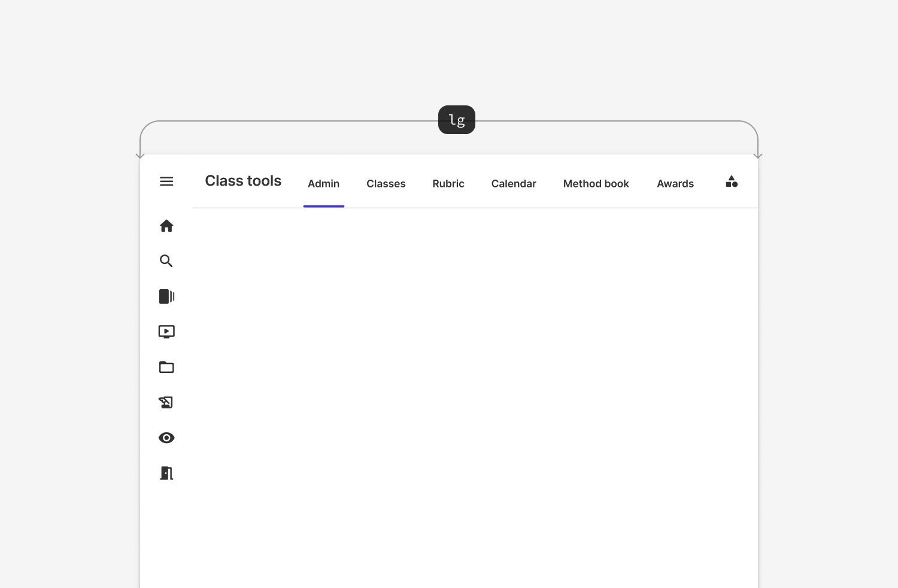Click the lg breakpoint badge

click(457, 120)
